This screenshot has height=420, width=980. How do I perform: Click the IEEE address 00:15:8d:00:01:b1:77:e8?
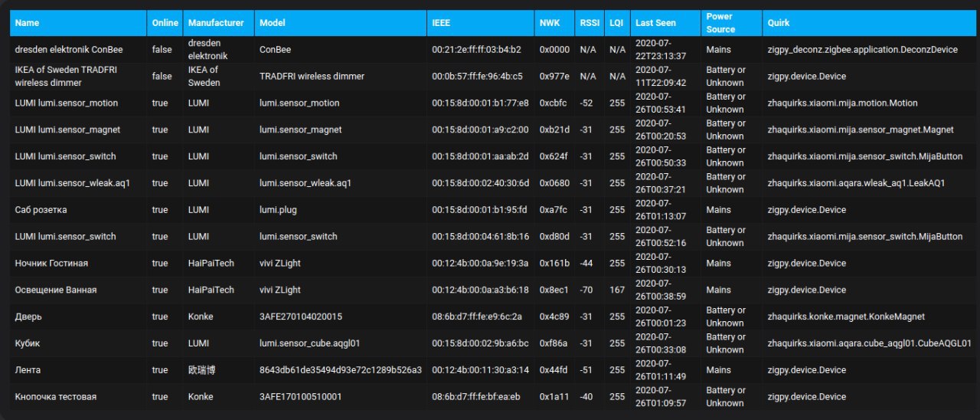click(480, 103)
